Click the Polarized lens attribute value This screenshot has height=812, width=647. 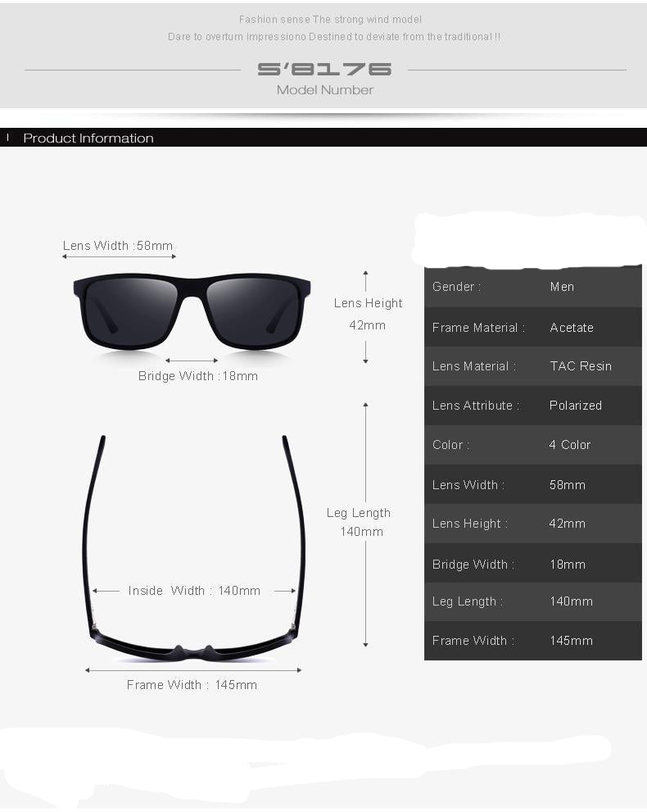tap(575, 406)
